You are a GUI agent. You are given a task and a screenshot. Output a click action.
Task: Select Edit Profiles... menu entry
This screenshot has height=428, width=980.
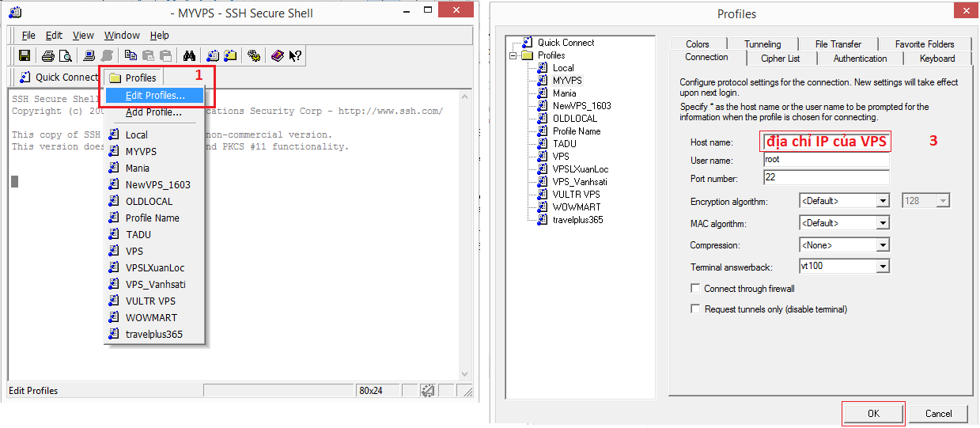pos(155,96)
